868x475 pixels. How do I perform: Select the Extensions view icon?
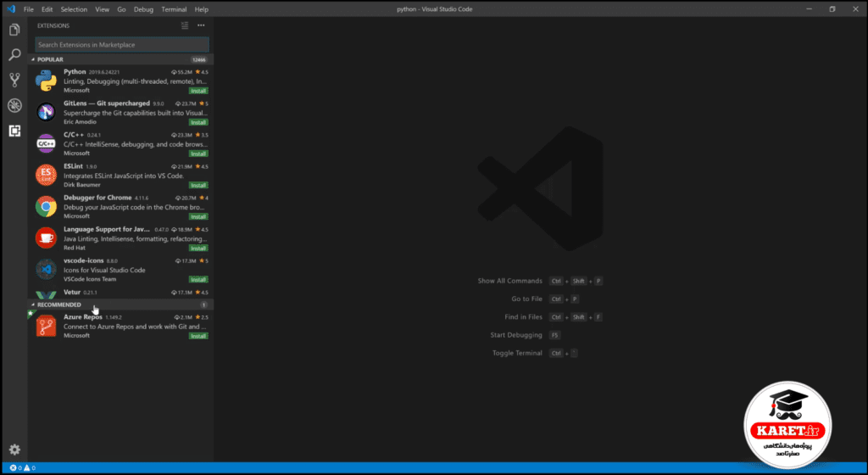14,131
